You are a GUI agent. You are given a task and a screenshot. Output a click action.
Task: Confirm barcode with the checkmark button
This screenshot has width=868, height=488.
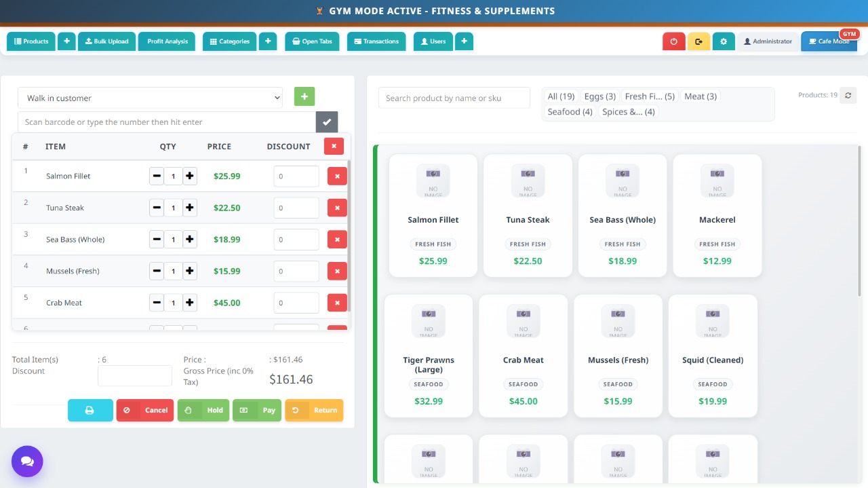[x=327, y=122]
